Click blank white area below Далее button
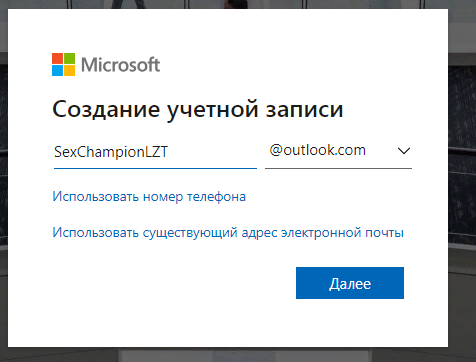This screenshot has height=362, width=476. 350,322
